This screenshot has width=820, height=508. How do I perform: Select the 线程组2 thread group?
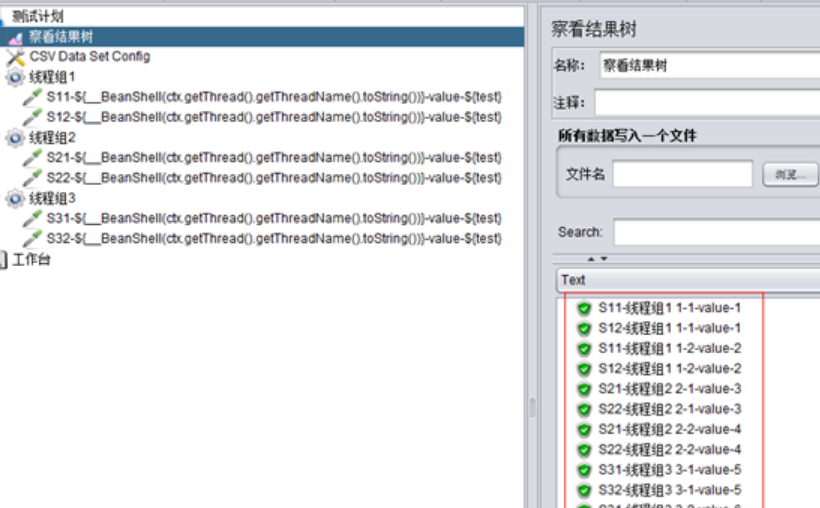pyautogui.click(x=52, y=138)
